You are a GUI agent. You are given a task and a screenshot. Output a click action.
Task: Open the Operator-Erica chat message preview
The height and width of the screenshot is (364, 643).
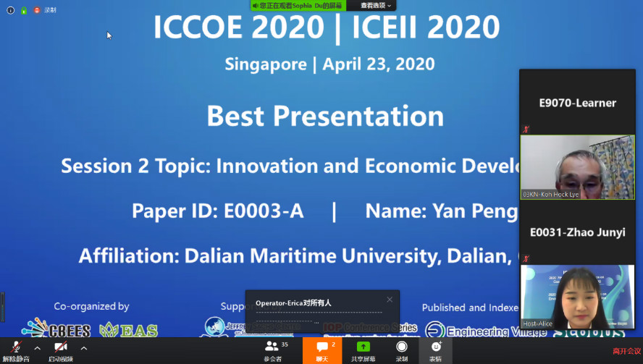coord(319,313)
